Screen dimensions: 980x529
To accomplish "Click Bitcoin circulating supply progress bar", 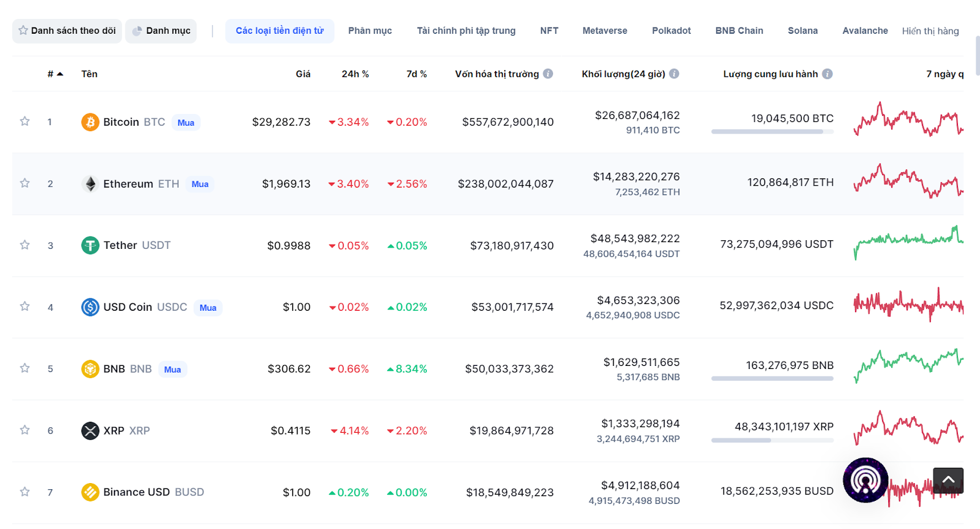I will pyautogui.click(x=772, y=132).
